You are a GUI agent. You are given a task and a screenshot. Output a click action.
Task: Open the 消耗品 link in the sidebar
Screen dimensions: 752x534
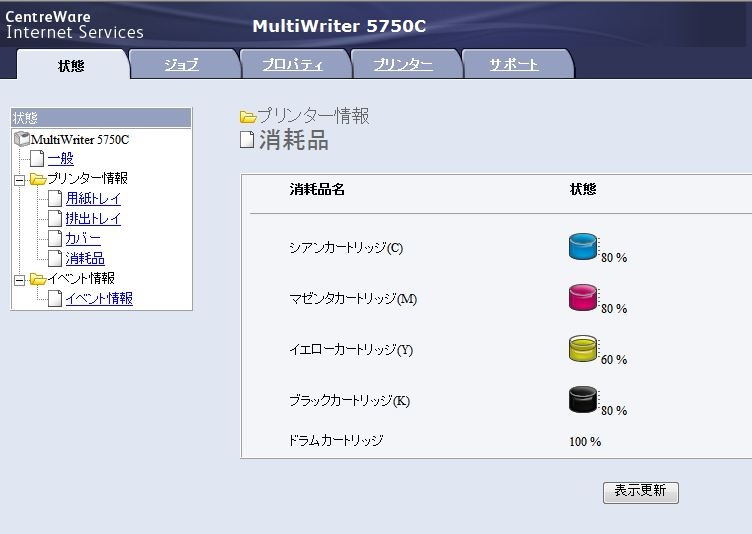coord(85,259)
